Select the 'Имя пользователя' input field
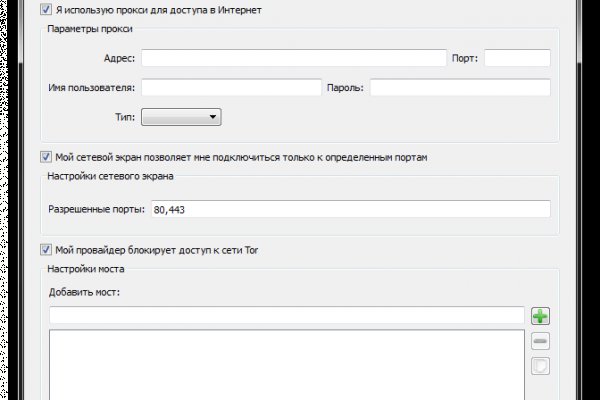 (231, 88)
